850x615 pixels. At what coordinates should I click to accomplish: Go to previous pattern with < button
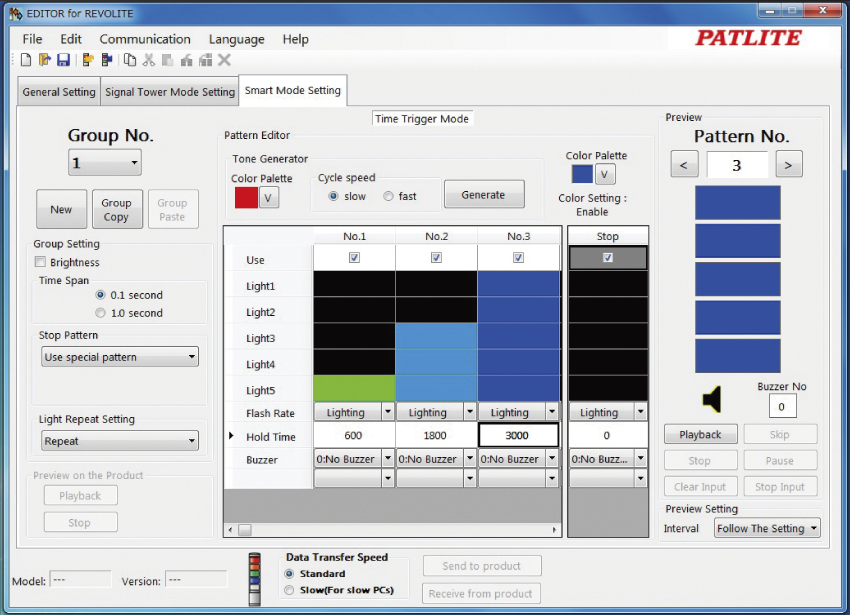684,165
